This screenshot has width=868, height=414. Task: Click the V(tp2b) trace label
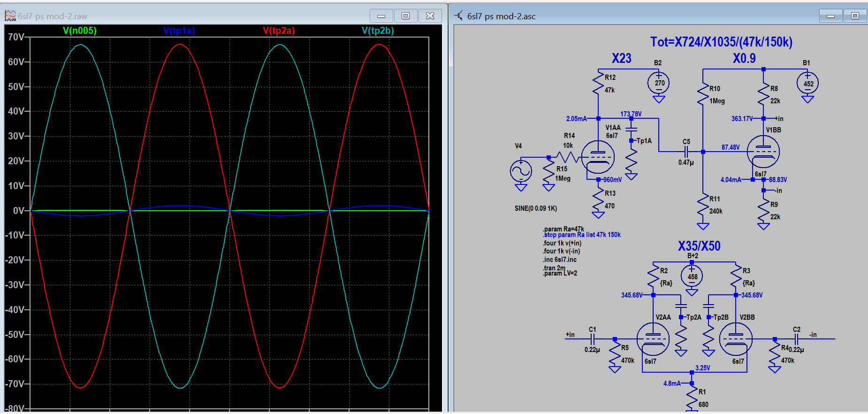378,31
